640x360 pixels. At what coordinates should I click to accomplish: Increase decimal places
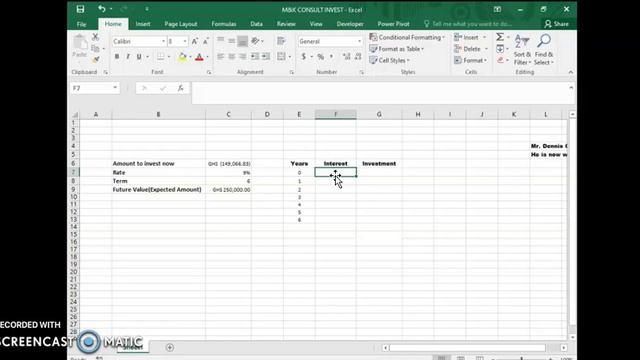(x=347, y=57)
